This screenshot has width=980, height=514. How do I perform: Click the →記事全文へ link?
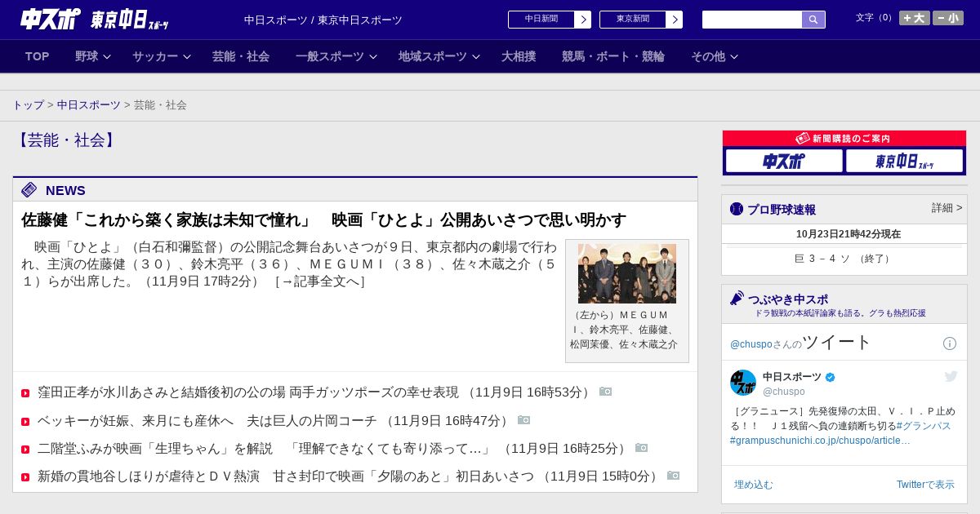point(320,281)
